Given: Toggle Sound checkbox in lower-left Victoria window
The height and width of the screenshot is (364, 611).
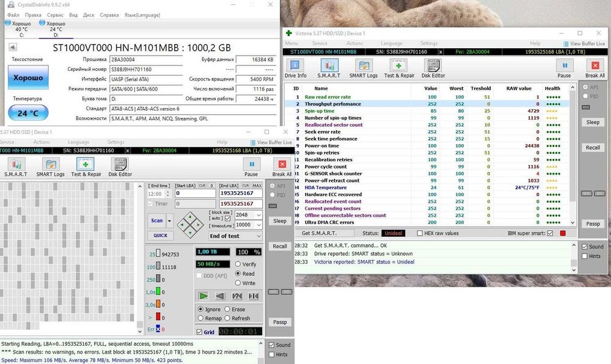Looking at the screenshot, I should point(272,345).
